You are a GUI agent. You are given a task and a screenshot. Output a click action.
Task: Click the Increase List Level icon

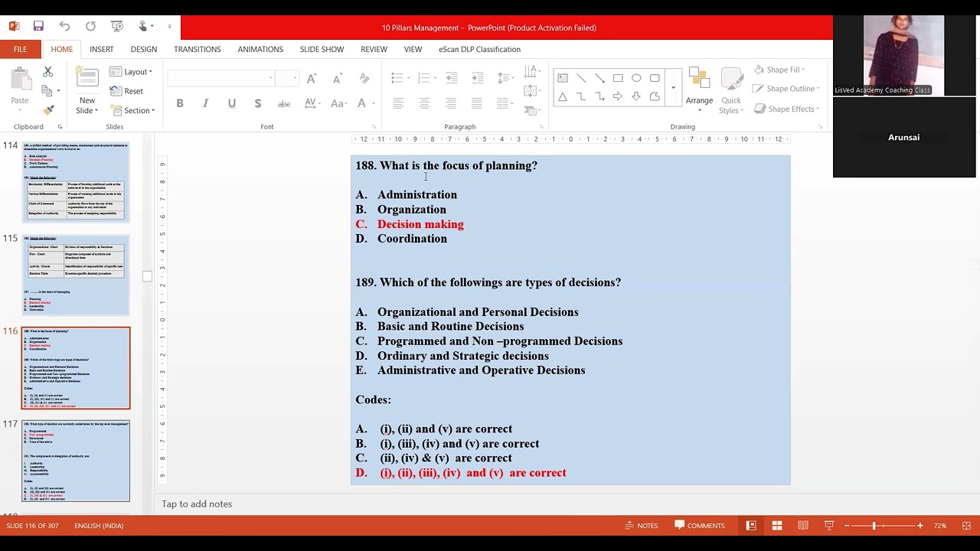478,78
